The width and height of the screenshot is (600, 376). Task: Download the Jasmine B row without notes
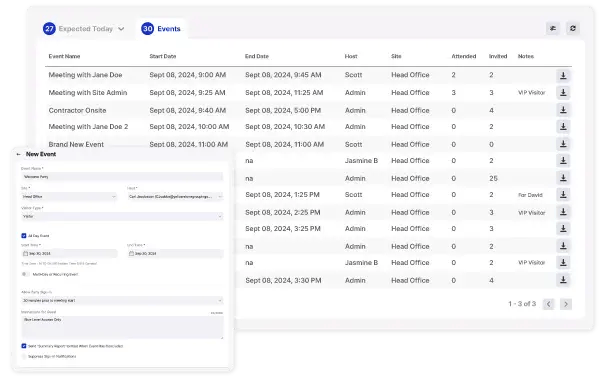click(563, 161)
